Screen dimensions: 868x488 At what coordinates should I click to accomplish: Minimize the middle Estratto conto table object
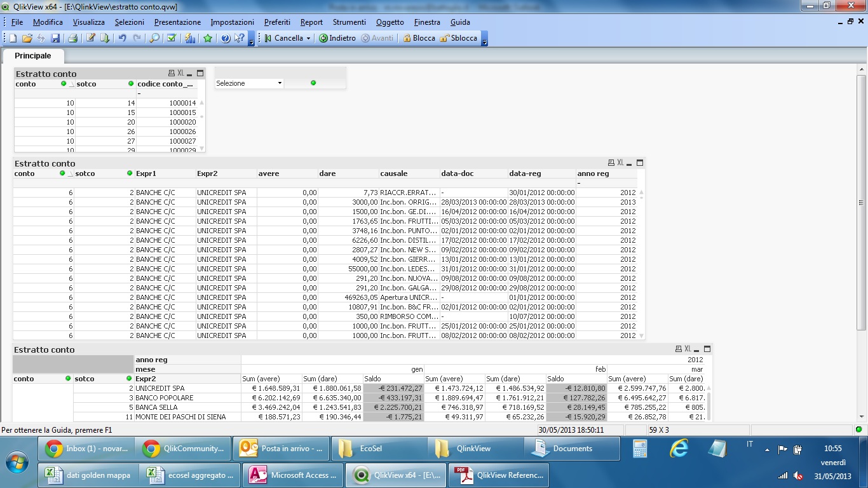(x=630, y=163)
